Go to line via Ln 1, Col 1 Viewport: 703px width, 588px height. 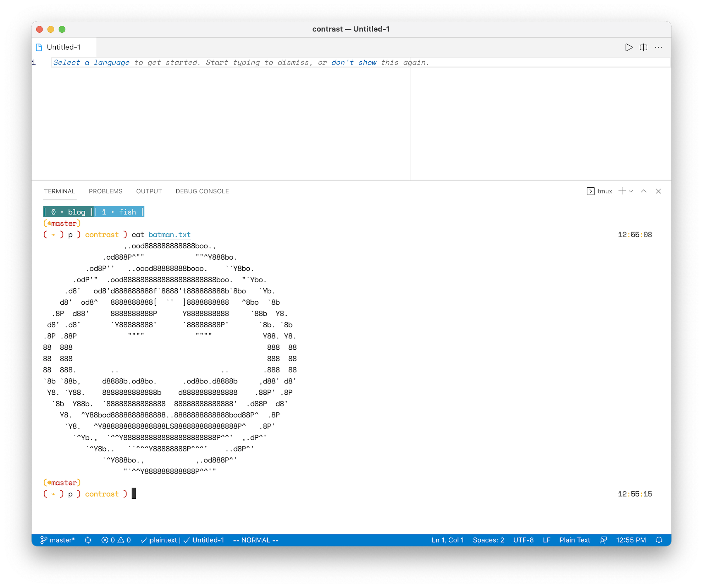[448, 540]
